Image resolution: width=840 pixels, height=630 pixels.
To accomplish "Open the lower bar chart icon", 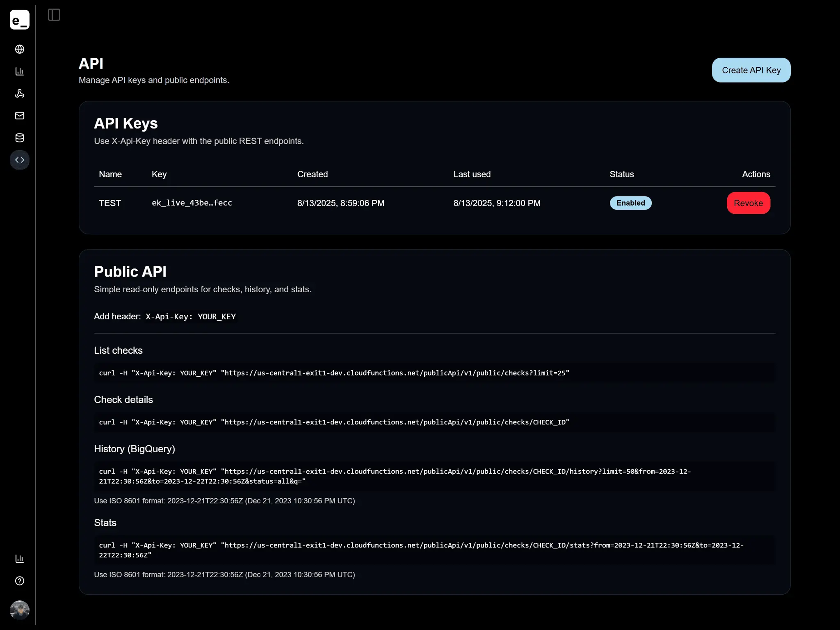I will tap(20, 559).
